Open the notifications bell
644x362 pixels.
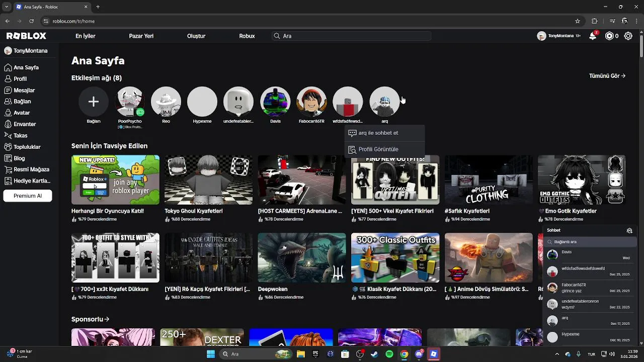(593, 36)
